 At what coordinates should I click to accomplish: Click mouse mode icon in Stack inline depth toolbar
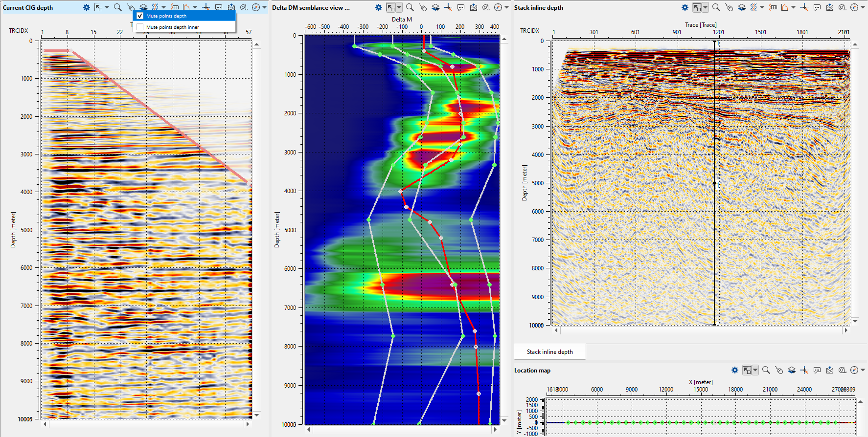[x=729, y=7]
